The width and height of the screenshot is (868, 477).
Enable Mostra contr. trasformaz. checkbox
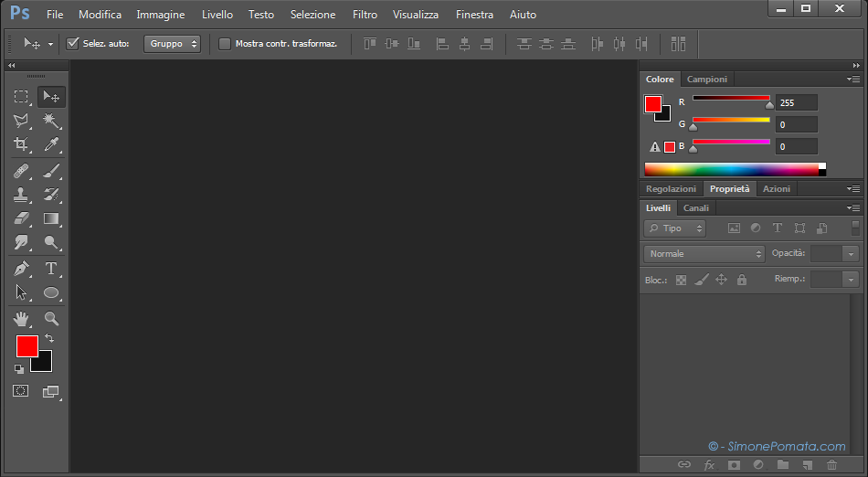pos(224,44)
